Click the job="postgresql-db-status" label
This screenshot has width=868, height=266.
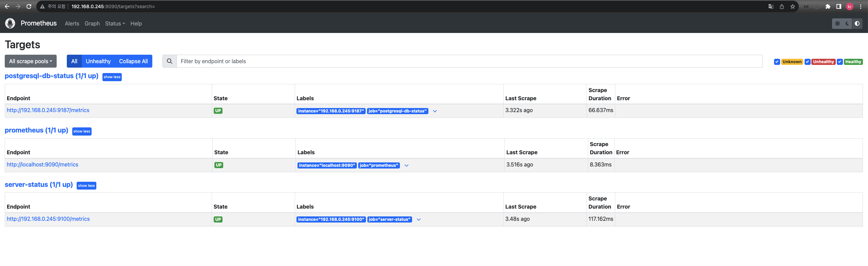(x=398, y=111)
